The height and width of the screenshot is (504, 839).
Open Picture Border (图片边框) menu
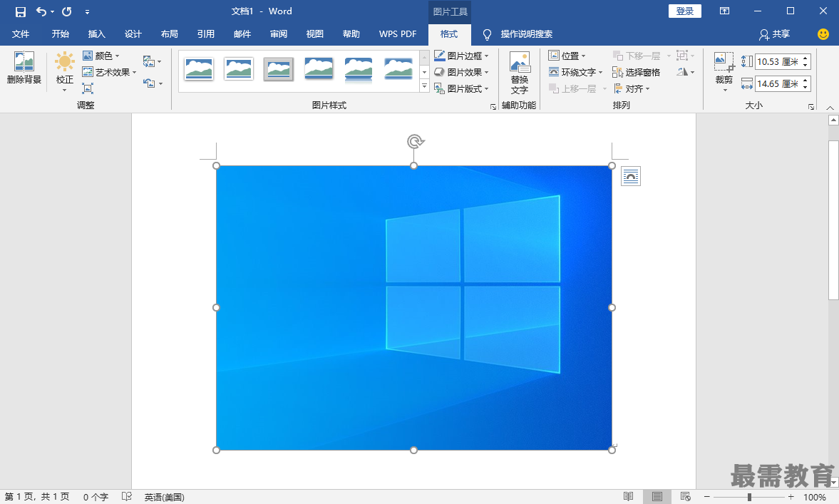tap(461, 56)
